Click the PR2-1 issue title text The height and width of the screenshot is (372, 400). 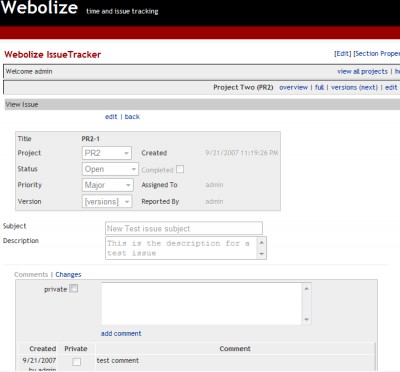(91, 139)
